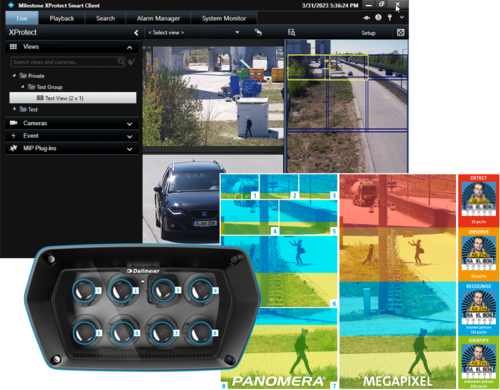
Task: Click the magnifier icon in search box
Action: click(121, 62)
